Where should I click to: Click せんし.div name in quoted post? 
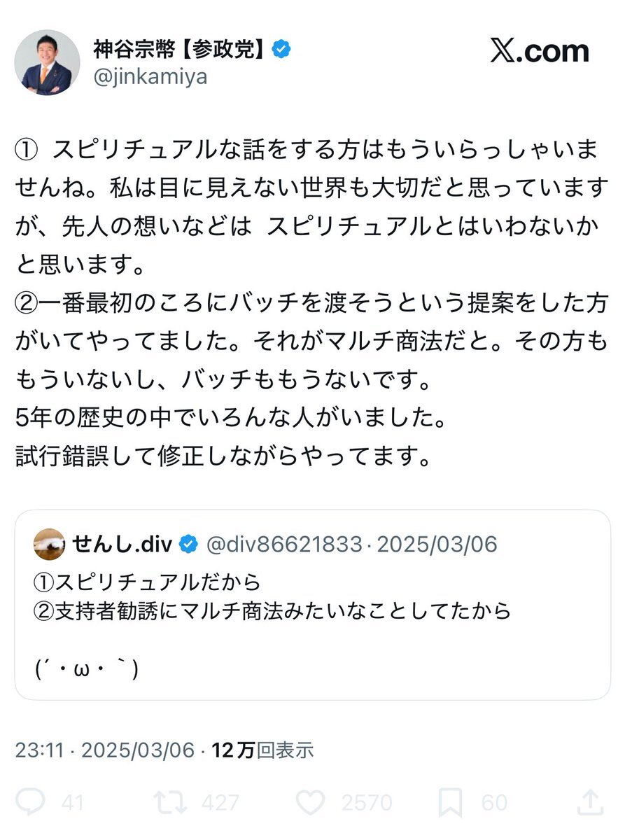pos(122,544)
